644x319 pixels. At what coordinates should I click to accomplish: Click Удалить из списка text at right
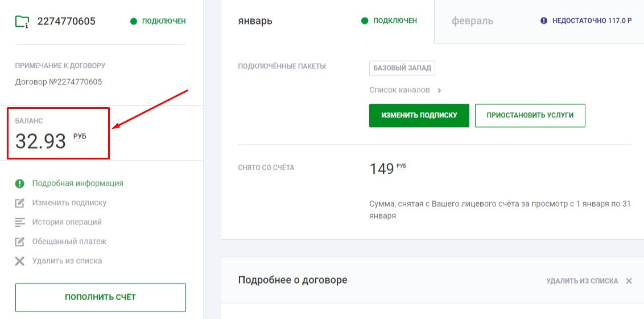click(x=582, y=281)
